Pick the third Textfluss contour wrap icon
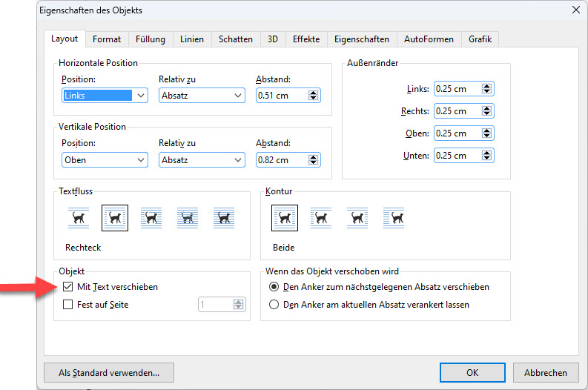The height and width of the screenshot is (390, 588). [x=151, y=218]
